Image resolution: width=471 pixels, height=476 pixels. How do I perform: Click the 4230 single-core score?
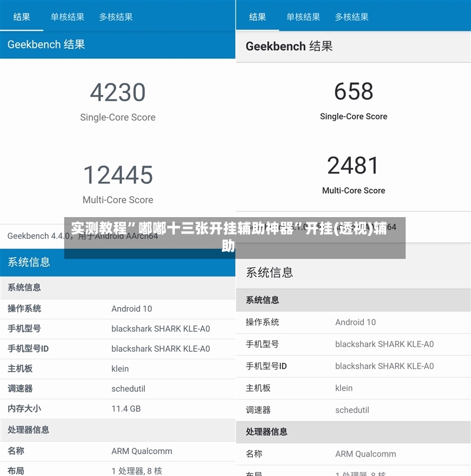(118, 92)
